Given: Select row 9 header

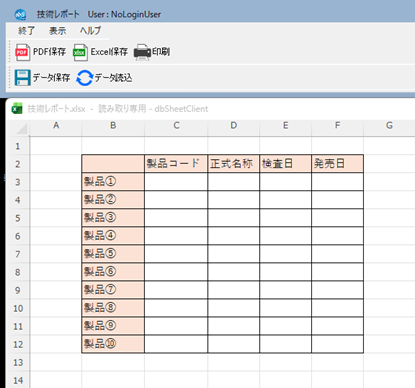Looking at the screenshot, I should tap(18, 290).
